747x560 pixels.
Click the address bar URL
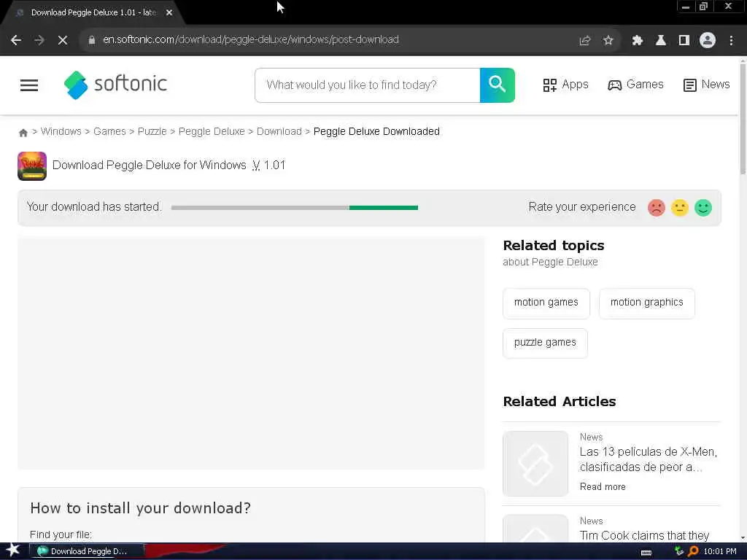tap(251, 40)
